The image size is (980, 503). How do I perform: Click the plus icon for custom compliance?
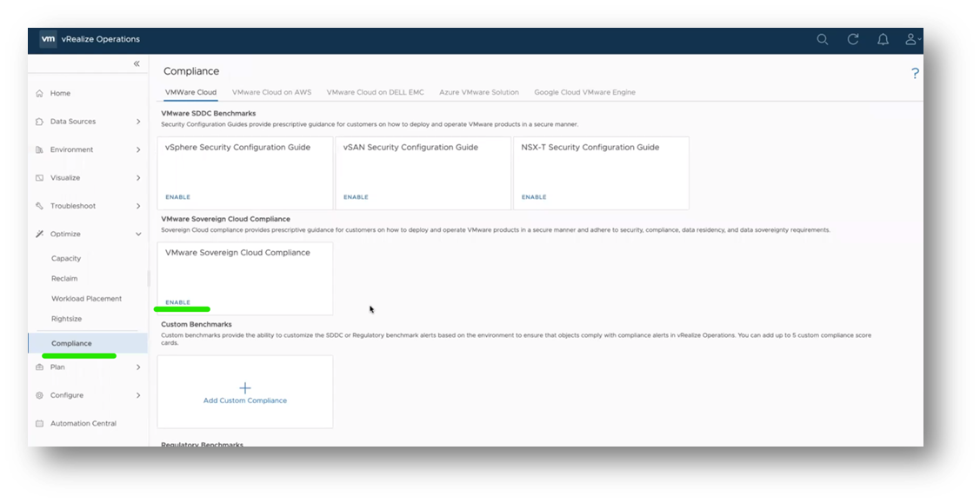coord(245,387)
